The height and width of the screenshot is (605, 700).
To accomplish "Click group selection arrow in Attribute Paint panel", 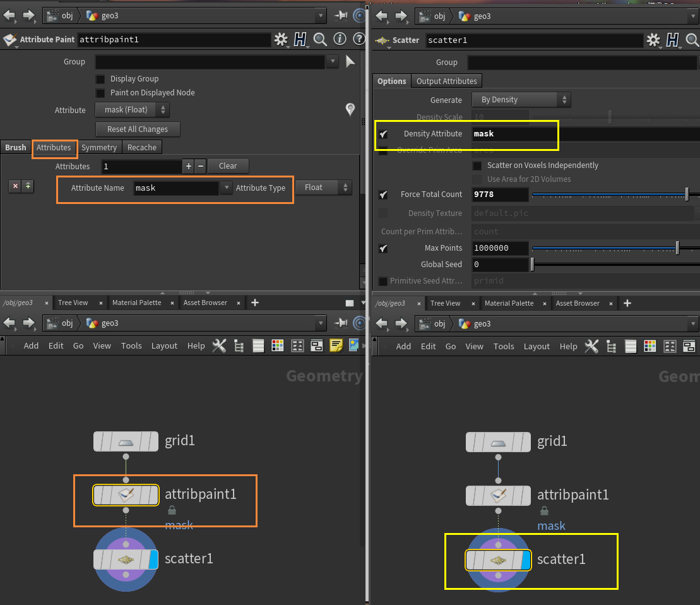I will coord(351,61).
